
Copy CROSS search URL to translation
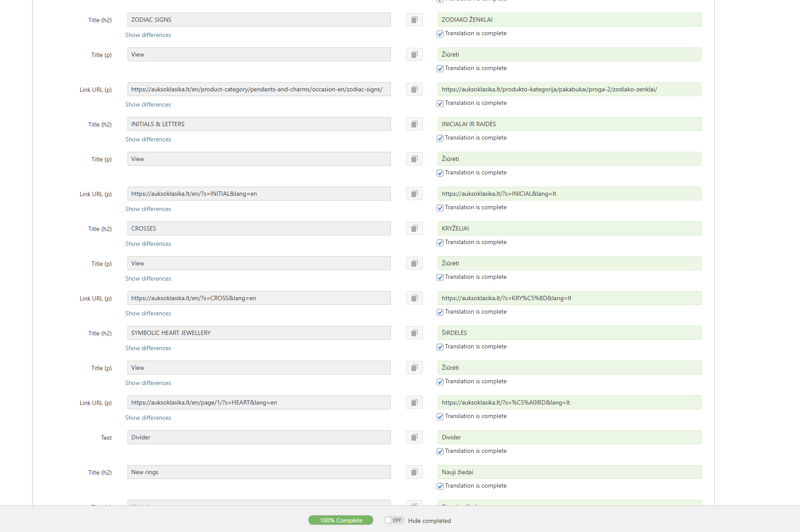click(x=414, y=298)
